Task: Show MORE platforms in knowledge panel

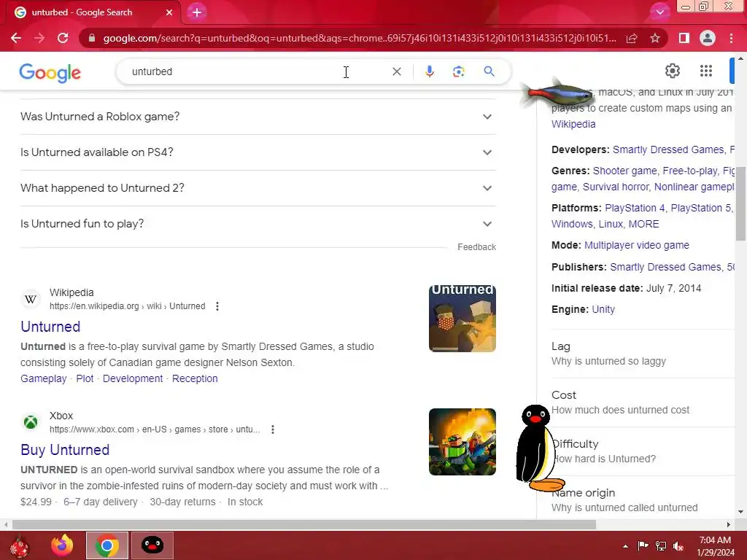Action: (x=643, y=225)
